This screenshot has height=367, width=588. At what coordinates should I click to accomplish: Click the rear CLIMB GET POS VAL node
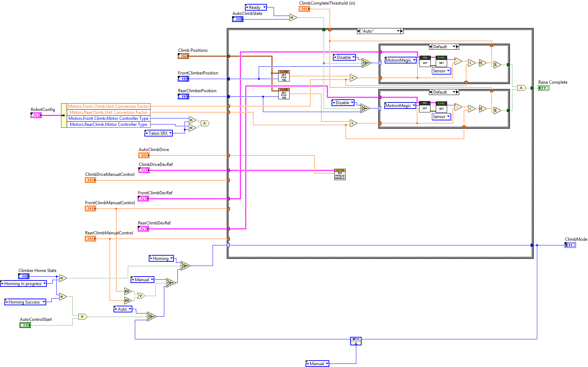click(x=283, y=94)
